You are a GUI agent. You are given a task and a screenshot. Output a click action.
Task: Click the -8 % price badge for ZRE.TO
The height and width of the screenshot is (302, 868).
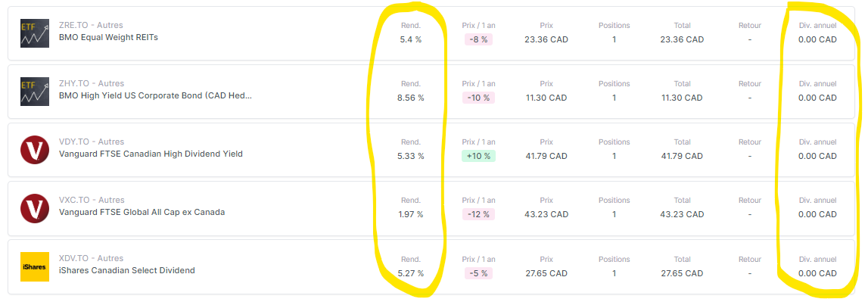[478, 39]
